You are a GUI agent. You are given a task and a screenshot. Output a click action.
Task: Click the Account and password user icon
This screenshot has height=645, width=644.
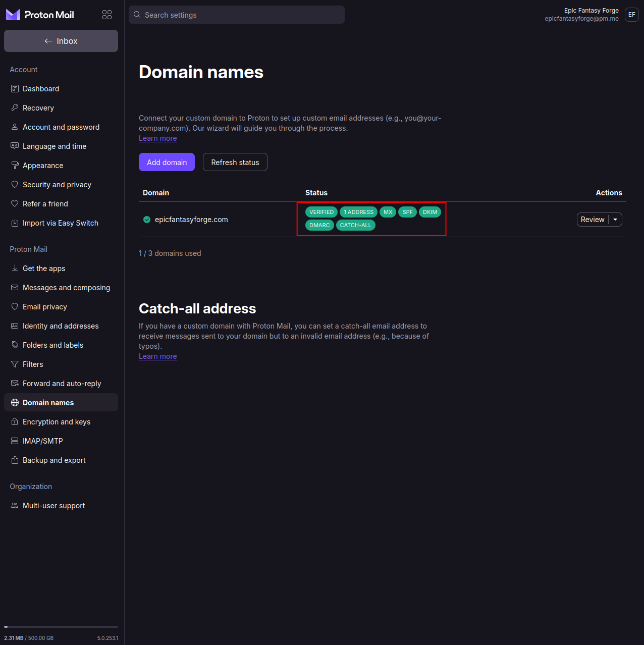click(x=15, y=127)
